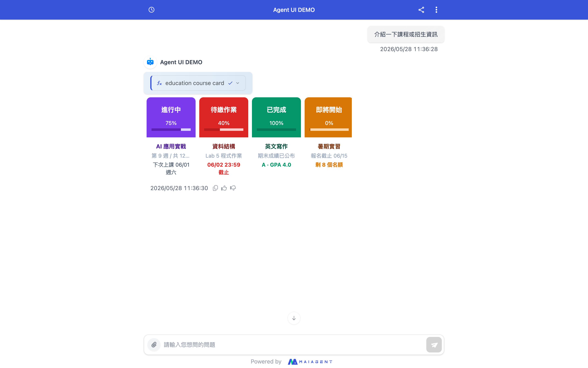Open chat history clock icon
Screen dimensions: 588x368
(151, 10)
